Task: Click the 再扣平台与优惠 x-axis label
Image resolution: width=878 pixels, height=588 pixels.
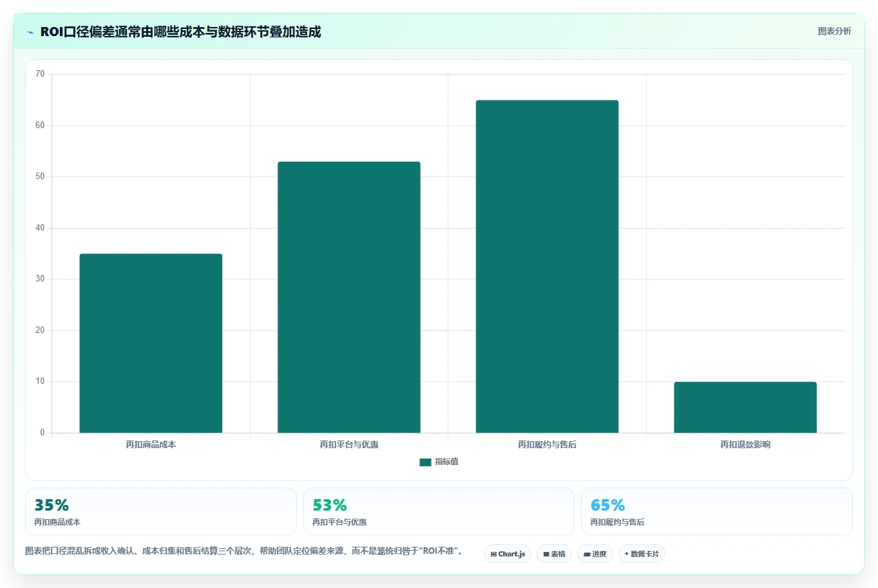Action: click(x=349, y=444)
